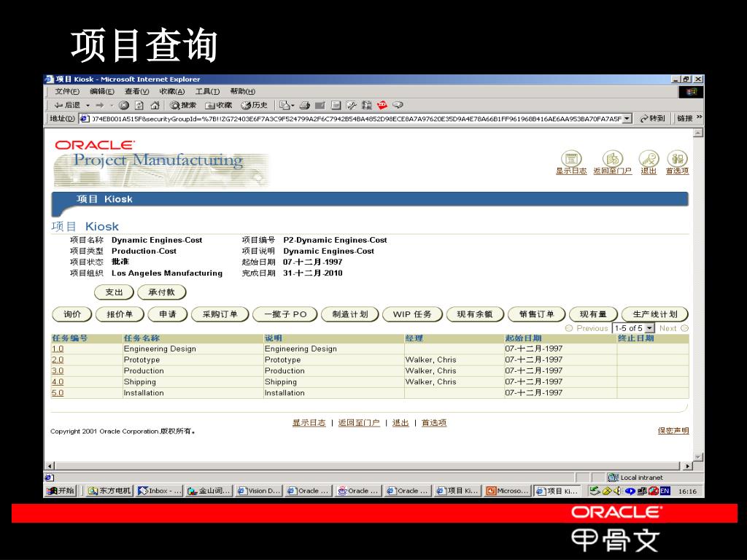Click the WIP 任务 button
747x560 pixels.
413,314
